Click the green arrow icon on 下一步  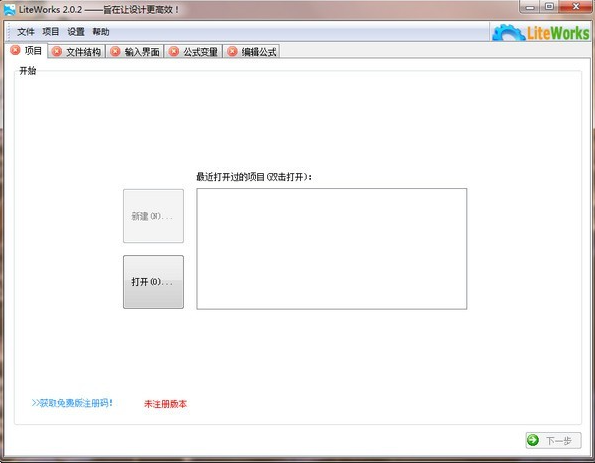[533, 440]
